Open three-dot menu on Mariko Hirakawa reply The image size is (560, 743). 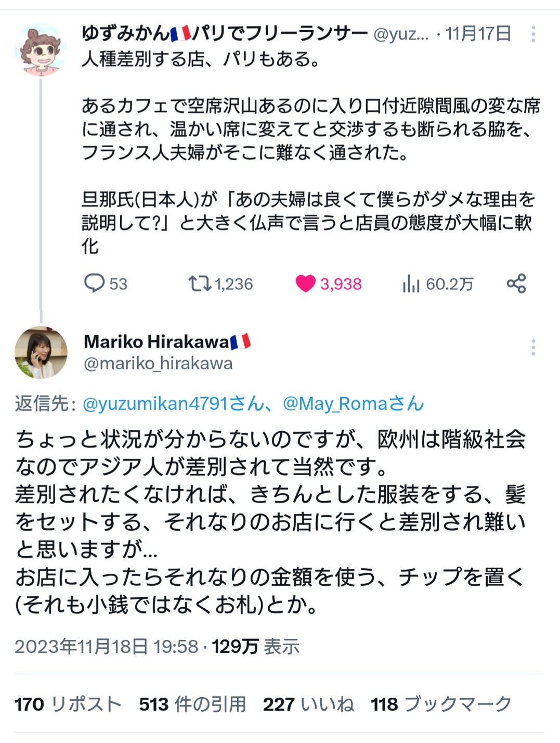click(533, 348)
